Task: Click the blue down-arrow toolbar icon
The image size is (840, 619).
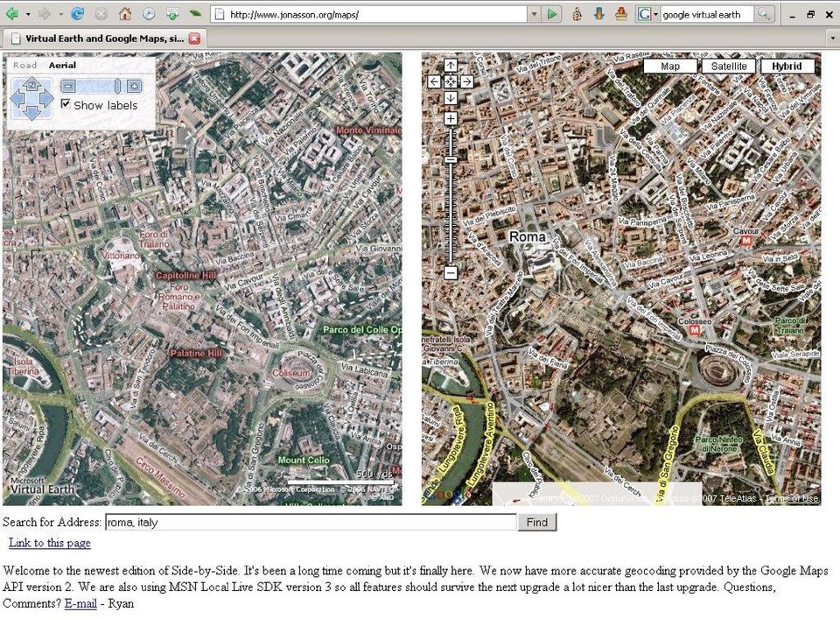Action: 598,15
